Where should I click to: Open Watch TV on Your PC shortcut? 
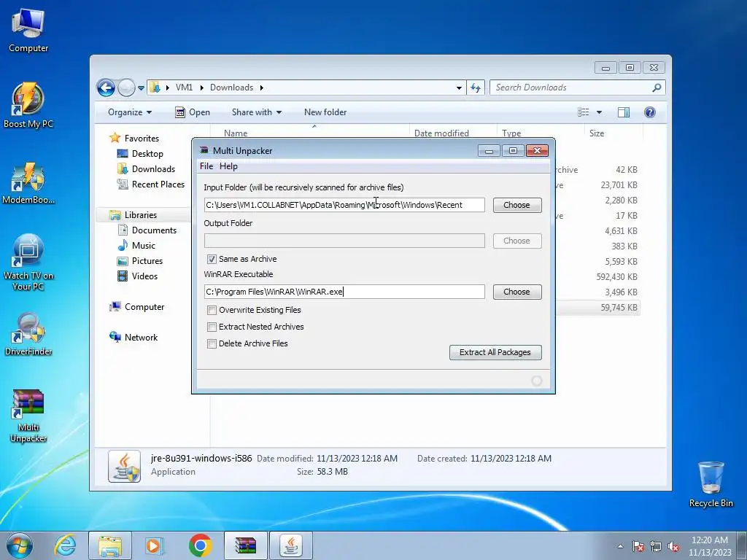(x=28, y=262)
